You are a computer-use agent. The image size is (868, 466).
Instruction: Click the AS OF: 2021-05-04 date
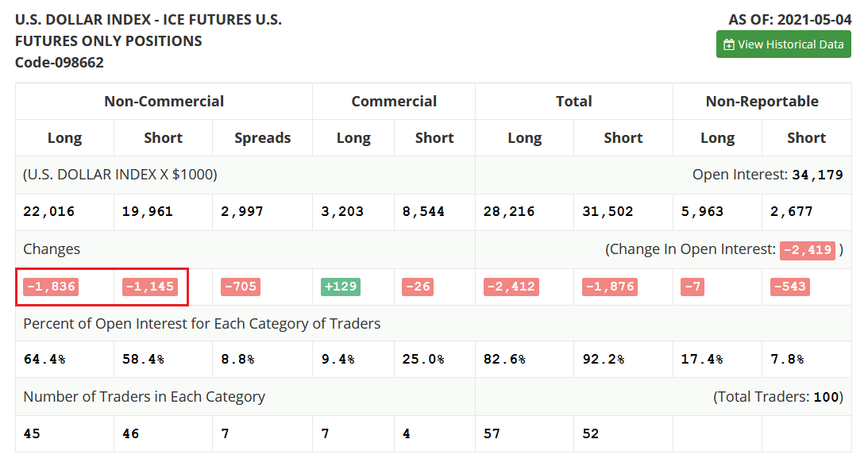click(789, 20)
